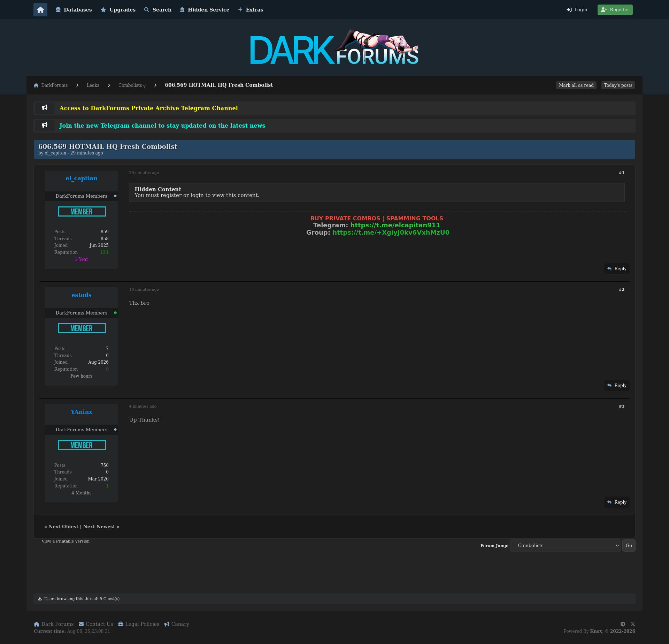Click the 'Thx bro' post text
Screen dimensions: 669x644
139,303
